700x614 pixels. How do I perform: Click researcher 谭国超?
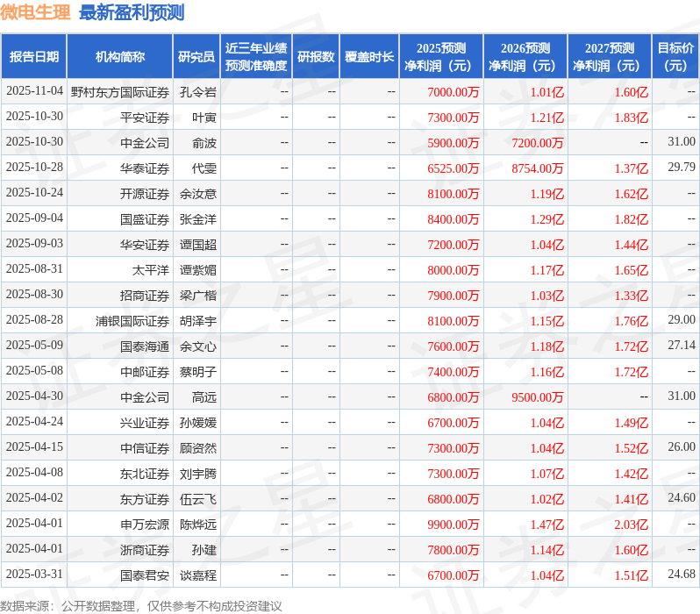tap(198, 245)
